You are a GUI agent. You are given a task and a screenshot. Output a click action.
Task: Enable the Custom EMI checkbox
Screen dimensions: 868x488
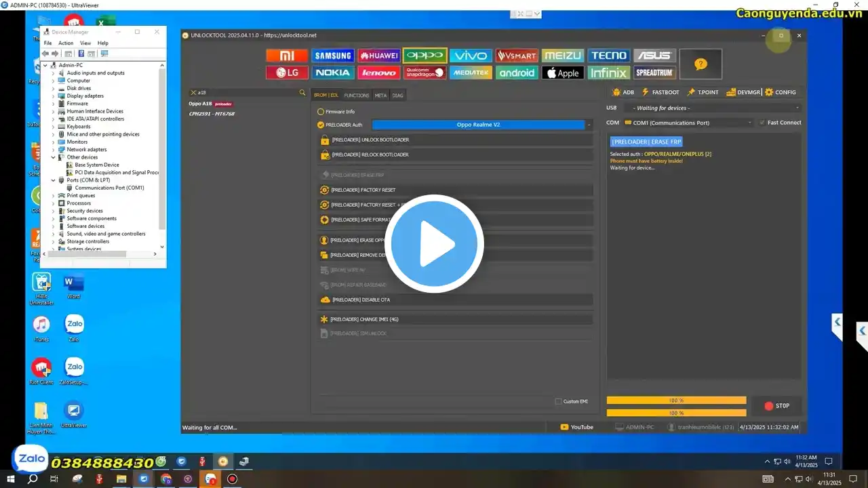pyautogui.click(x=558, y=401)
